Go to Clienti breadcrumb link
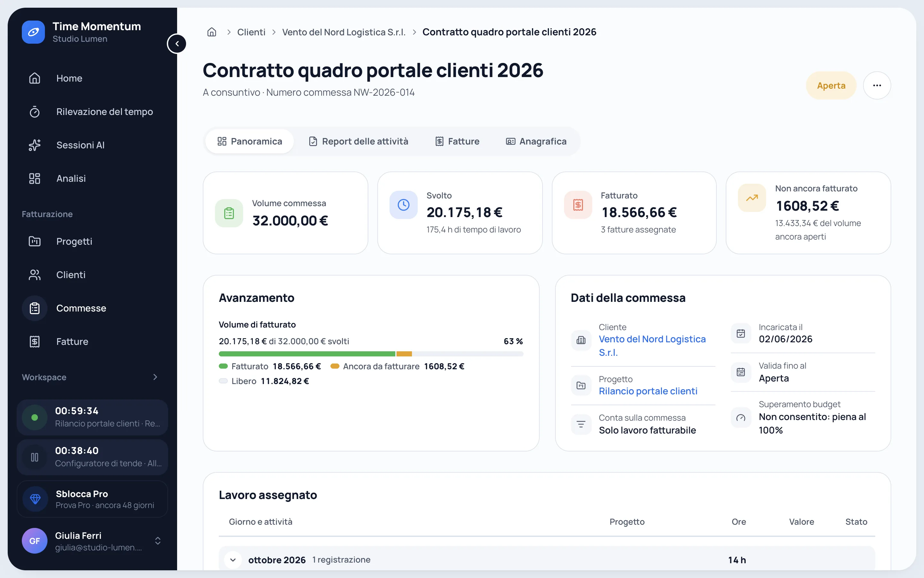 (251, 32)
